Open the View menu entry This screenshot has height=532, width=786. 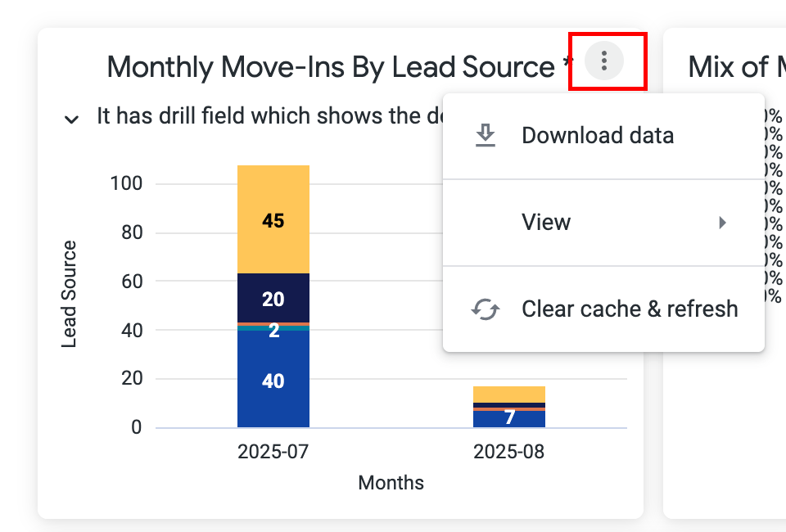pos(546,223)
